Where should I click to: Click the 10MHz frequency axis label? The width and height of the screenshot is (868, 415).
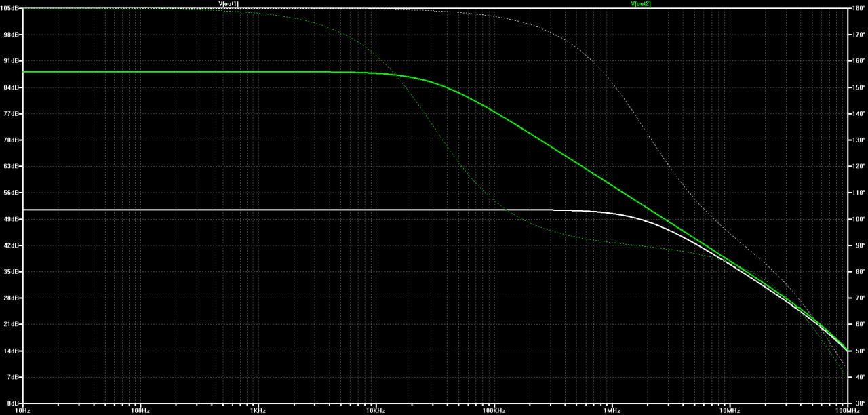[x=730, y=410]
